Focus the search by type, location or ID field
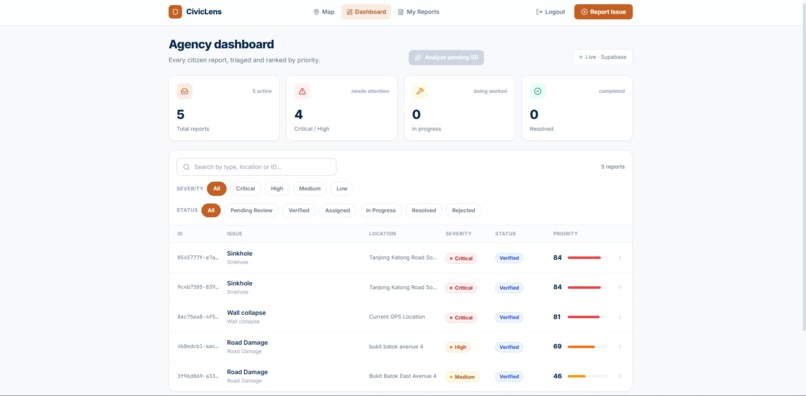 pyautogui.click(x=257, y=167)
